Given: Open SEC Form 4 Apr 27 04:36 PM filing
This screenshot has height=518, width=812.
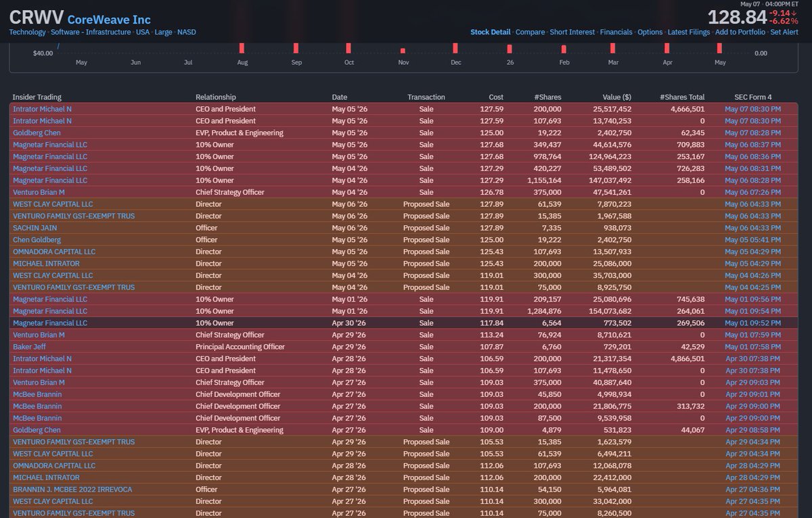Looking at the screenshot, I should tap(752, 490).
